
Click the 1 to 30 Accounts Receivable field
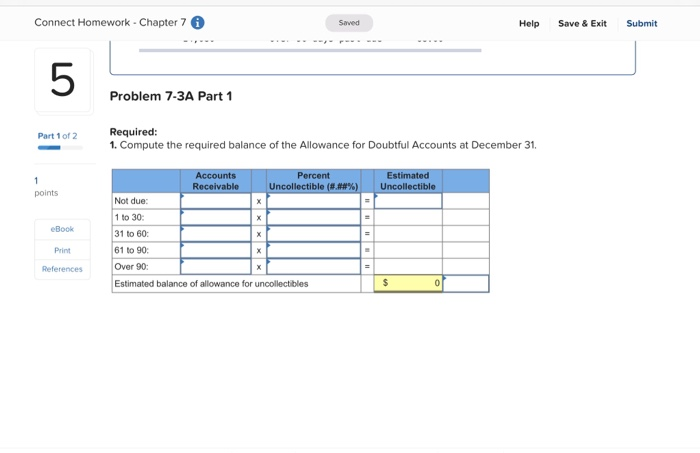[x=216, y=217]
